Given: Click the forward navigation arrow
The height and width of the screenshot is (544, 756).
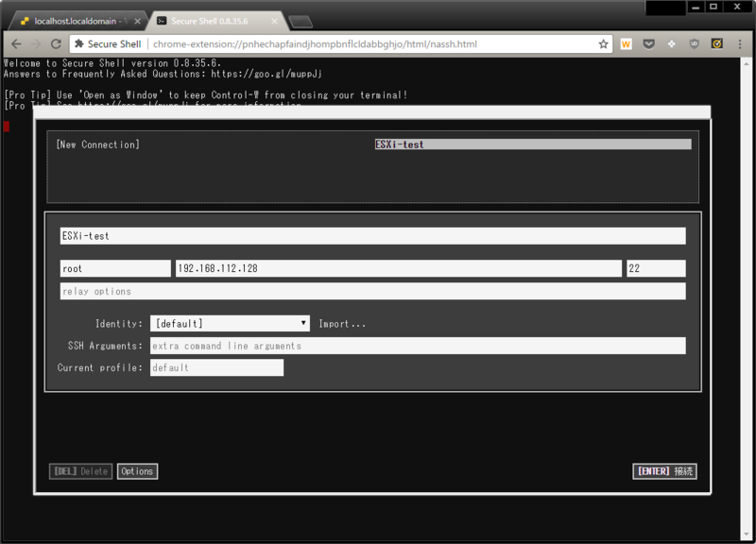Looking at the screenshot, I should point(36,43).
